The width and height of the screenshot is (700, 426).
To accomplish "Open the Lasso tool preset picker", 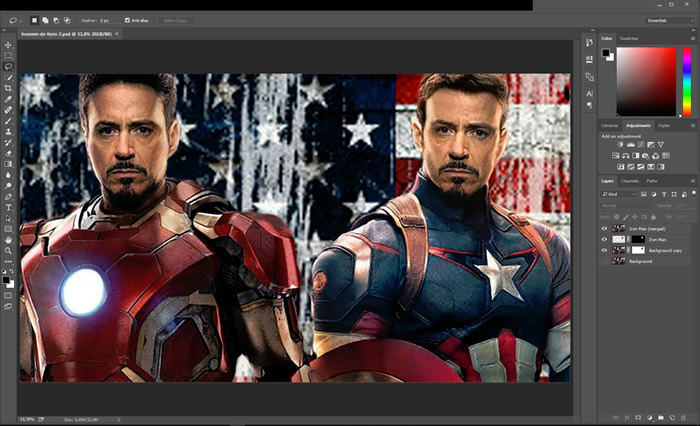I will point(16,21).
